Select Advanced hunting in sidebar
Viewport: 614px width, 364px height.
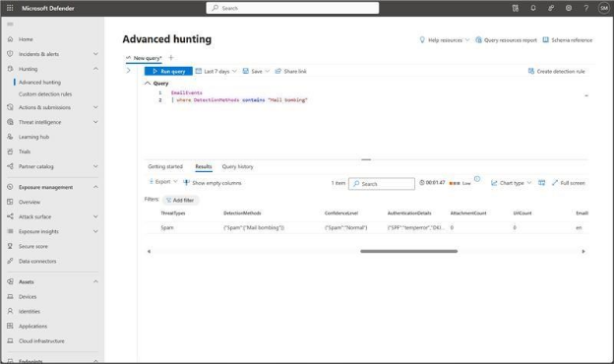[39, 83]
